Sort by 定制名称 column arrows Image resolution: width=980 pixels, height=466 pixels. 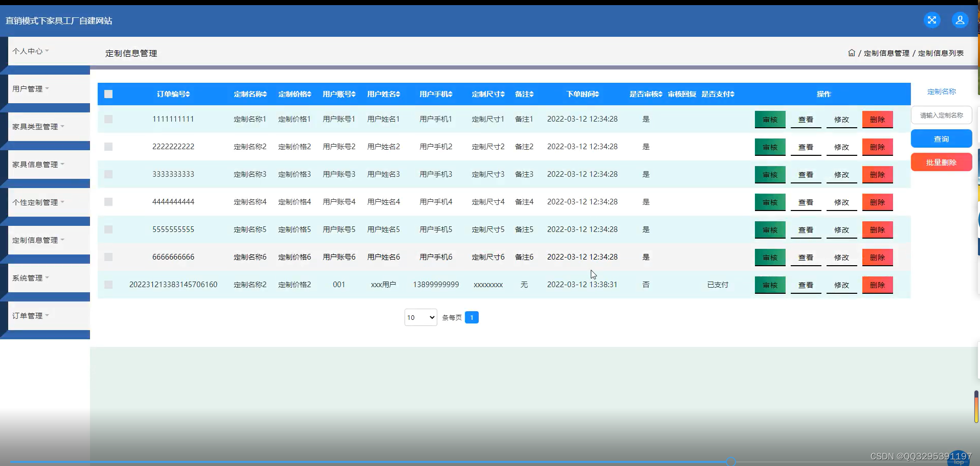pyautogui.click(x=264, y=94)
